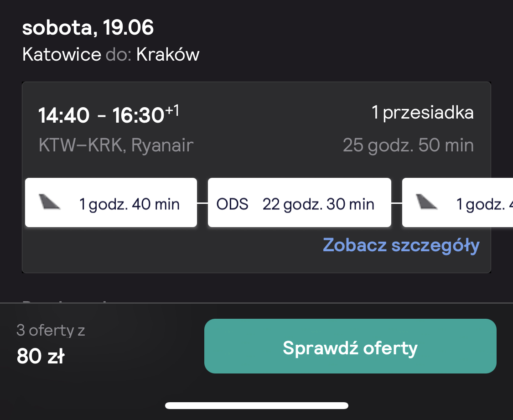Select the ODS layover card
Screen dimensions: 513x420
299,202
